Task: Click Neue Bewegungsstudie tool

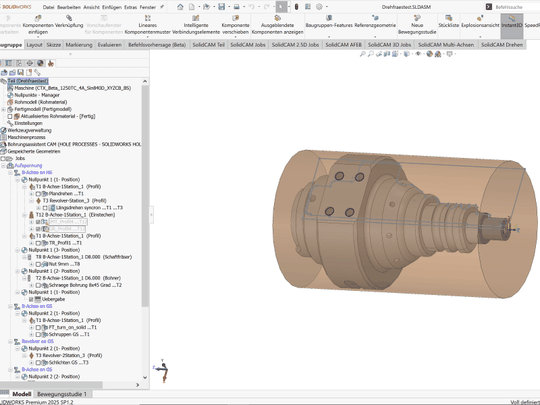Action: (417, 24)
